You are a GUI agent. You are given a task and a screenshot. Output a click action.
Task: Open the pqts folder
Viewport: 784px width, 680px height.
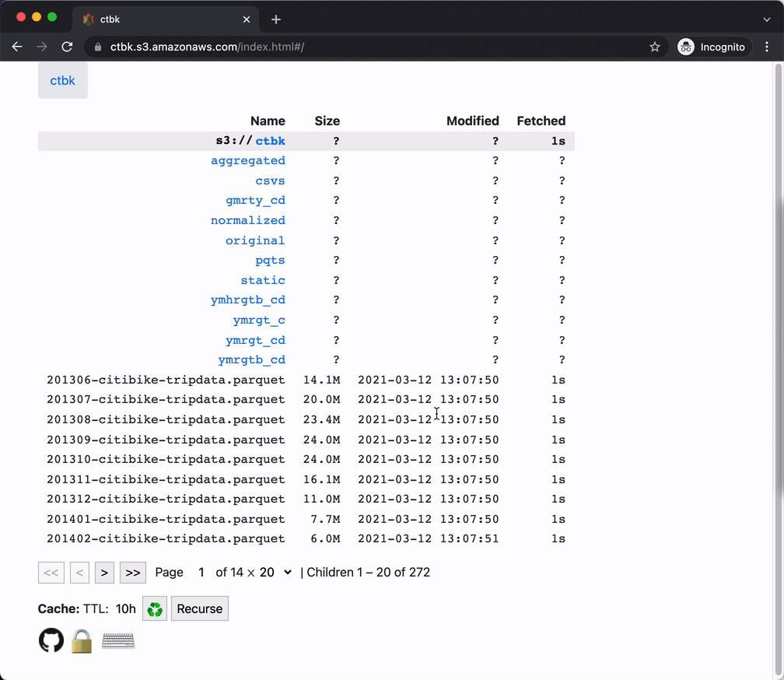270,261
